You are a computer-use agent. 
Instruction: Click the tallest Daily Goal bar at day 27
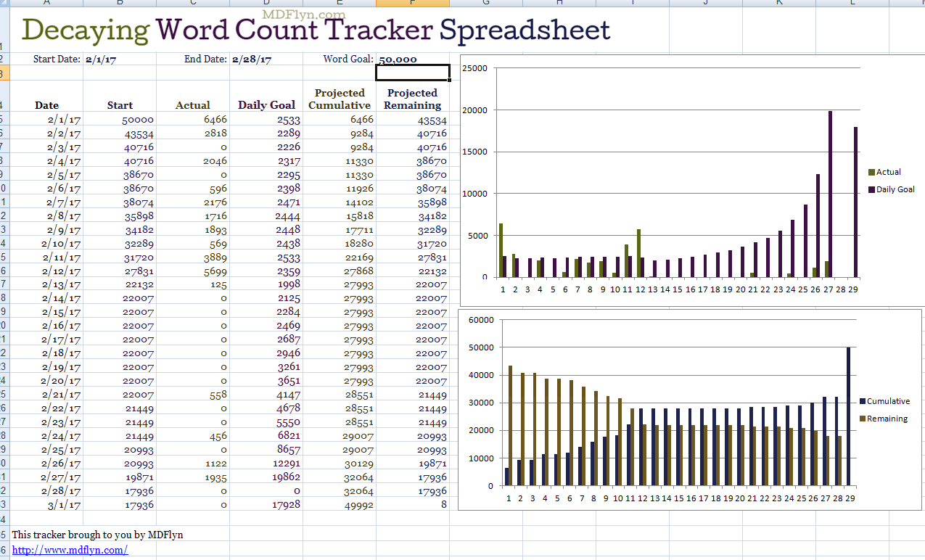[x=830, y=194]
